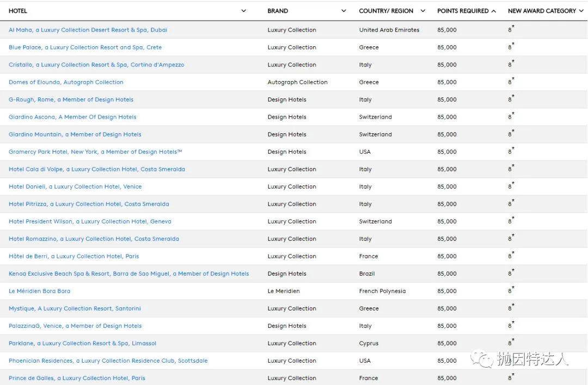The width and height of the screenshot is (588, 385).
Task: Select 'France' in Hôtel de Berri row
Action: [368, 256]
